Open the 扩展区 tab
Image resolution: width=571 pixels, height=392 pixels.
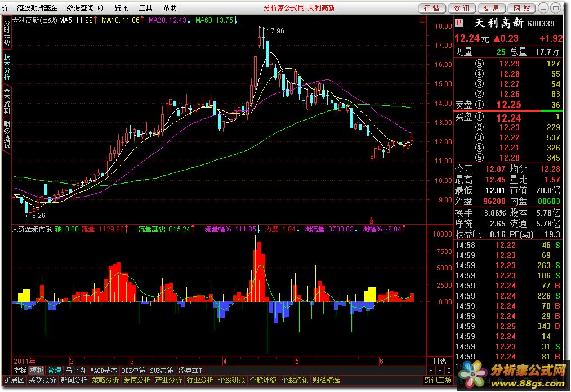(14, 380)
